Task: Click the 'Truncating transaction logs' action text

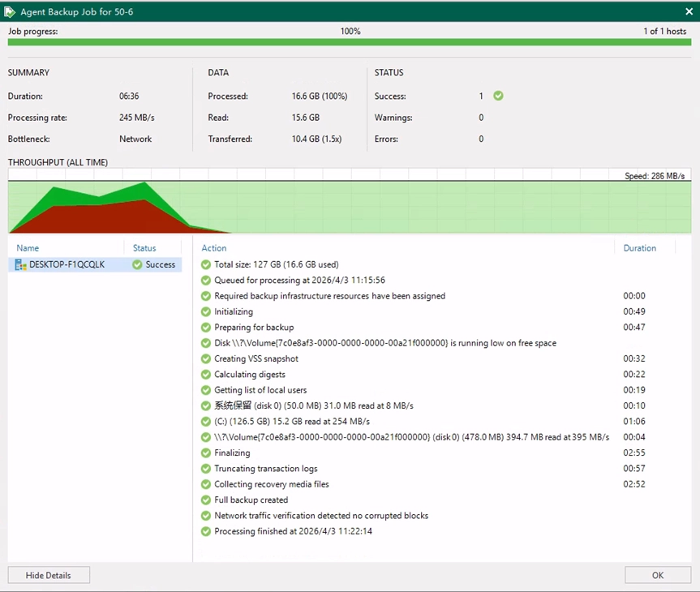Action: click(x=266, y=469)
